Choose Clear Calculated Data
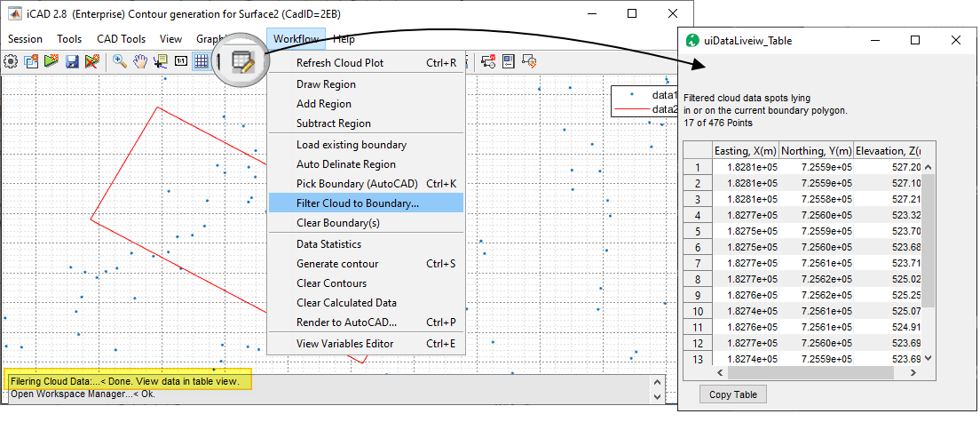 point(367,303)
